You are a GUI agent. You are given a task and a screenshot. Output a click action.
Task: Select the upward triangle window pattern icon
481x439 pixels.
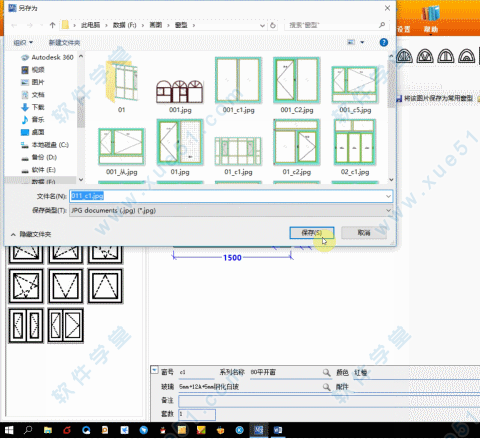pyautogui.click(x=105, y=286)
